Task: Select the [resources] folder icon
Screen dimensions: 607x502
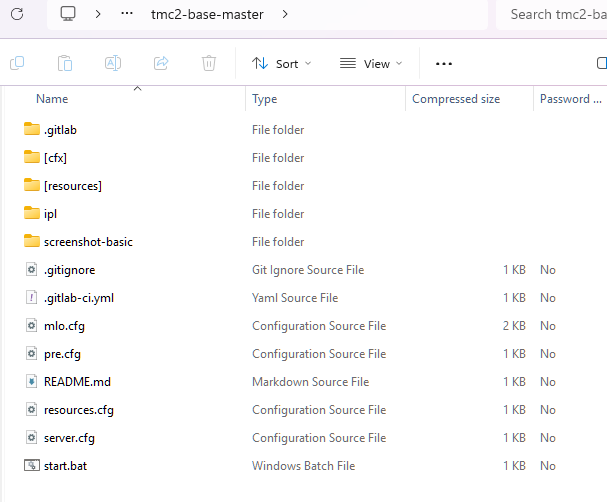Action: click(32, 185)
